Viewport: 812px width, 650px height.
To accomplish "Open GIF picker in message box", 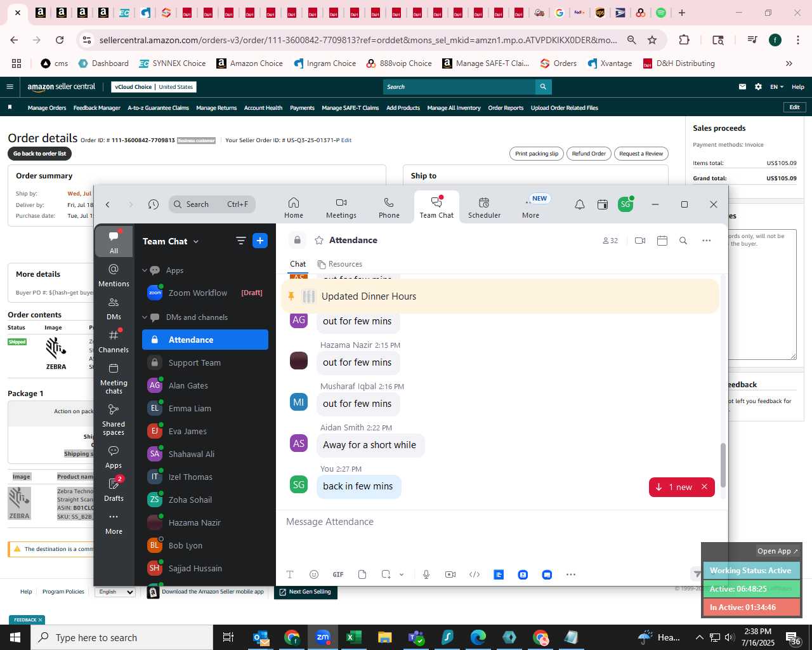I will 338,574.
